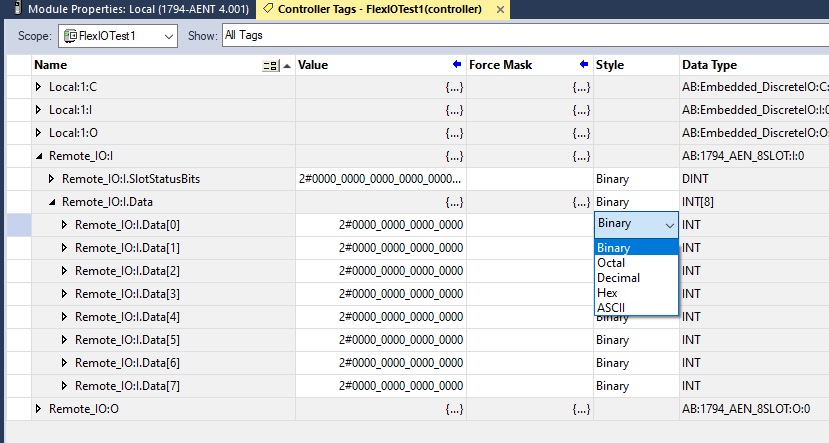Expand Remote_IO:I.Data[0]

click(64, 225)
